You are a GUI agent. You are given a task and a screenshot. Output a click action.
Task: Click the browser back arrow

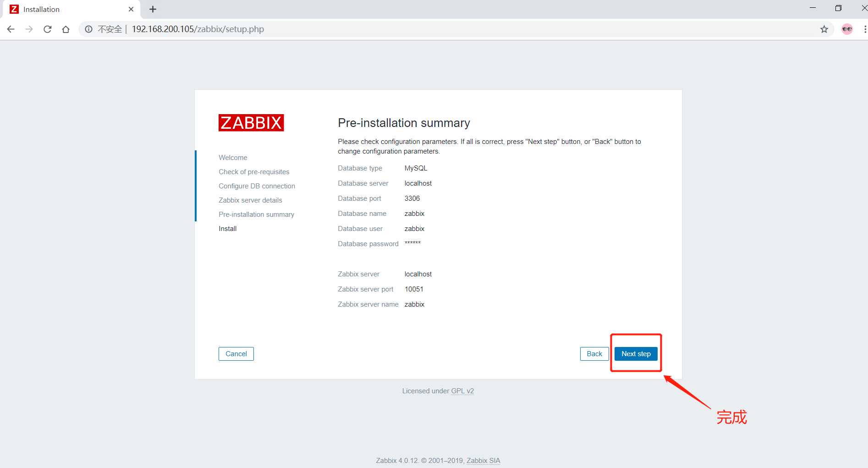point(11,29)
